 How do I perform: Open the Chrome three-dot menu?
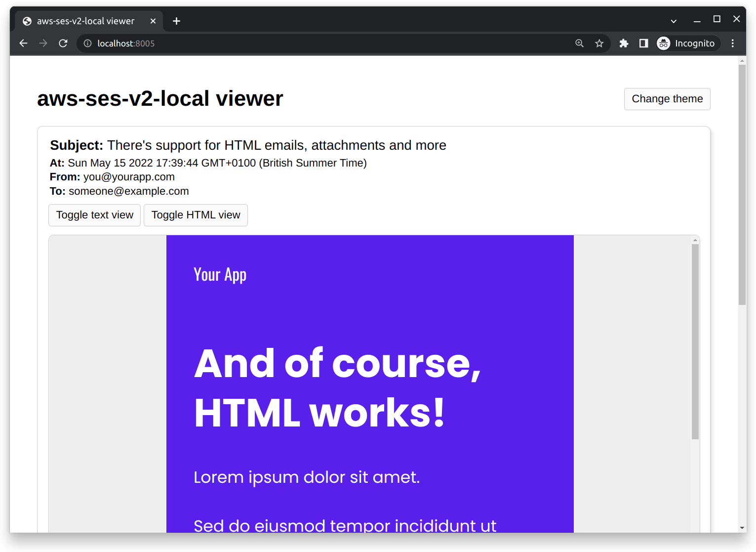tap(733, 43)
